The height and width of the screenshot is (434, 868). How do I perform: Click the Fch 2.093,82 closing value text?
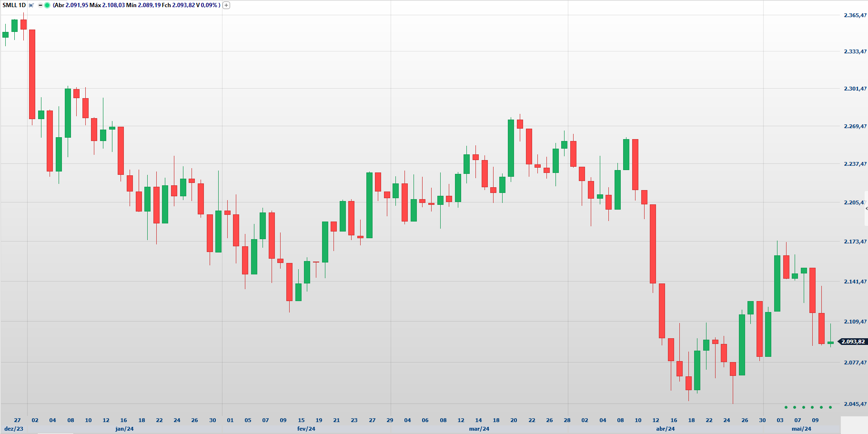tap(178, 5)
